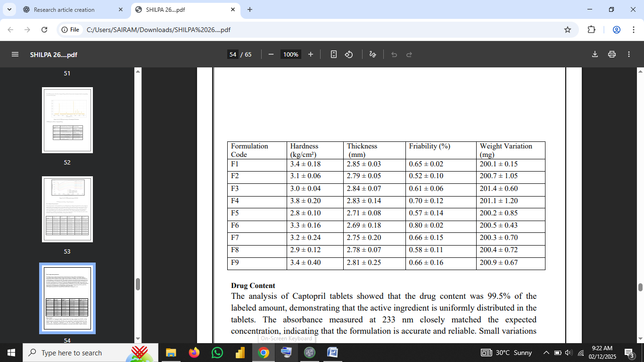Click the fit to page icon
This screenshot has width=644, height=362.
pos(334,54)
